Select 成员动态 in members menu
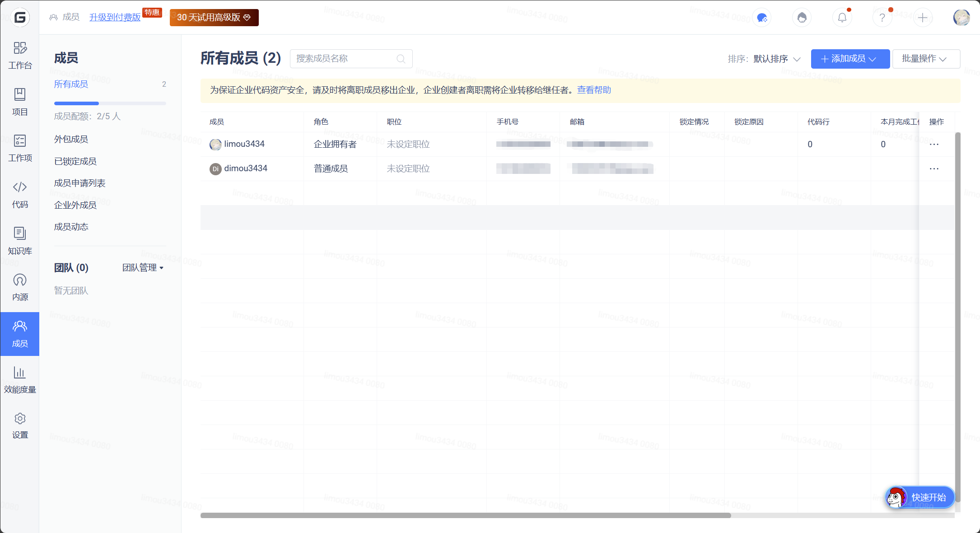Viewport: 980px width, 533px height. 71,227
